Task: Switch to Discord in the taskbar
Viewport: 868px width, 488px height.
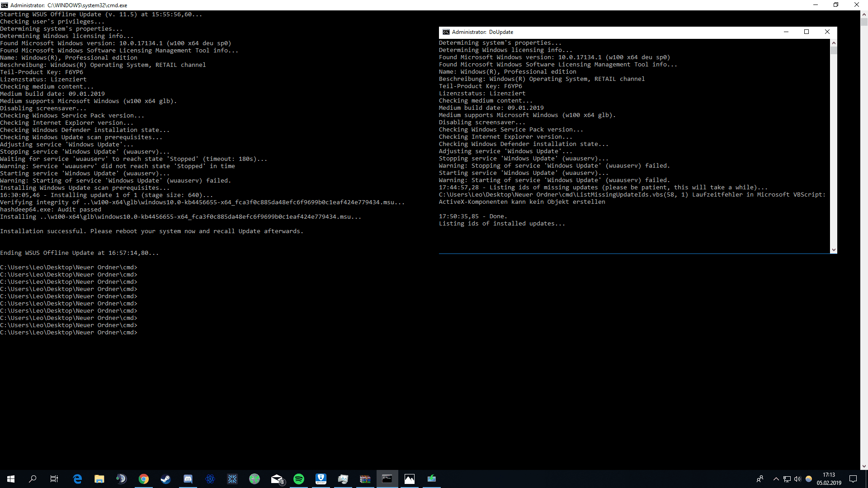Action: tap(188, 479)
